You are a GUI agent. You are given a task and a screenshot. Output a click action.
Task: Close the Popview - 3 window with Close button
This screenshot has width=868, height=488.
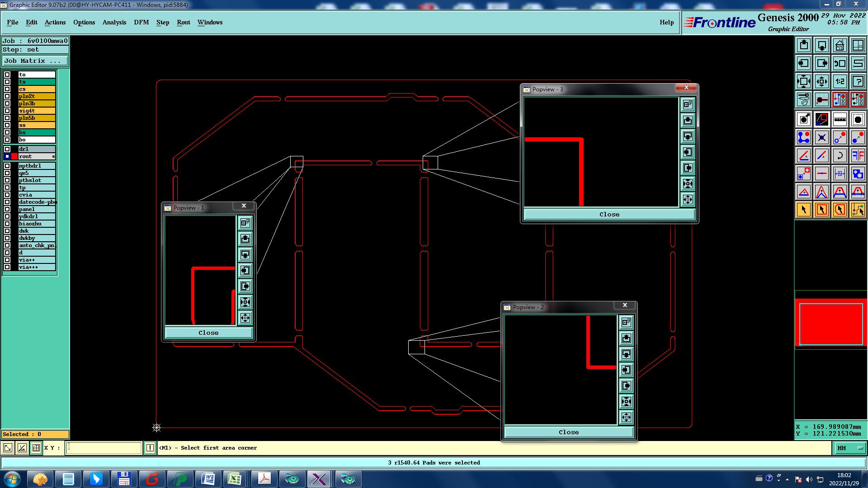pos(609,214)
